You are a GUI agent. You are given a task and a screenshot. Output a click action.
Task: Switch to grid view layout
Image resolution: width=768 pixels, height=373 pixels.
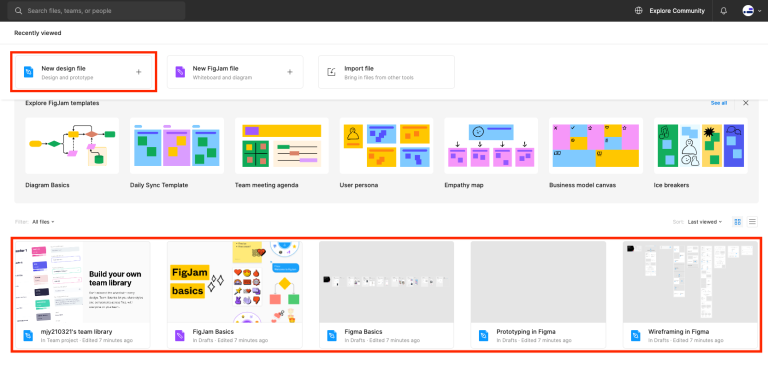738,222
